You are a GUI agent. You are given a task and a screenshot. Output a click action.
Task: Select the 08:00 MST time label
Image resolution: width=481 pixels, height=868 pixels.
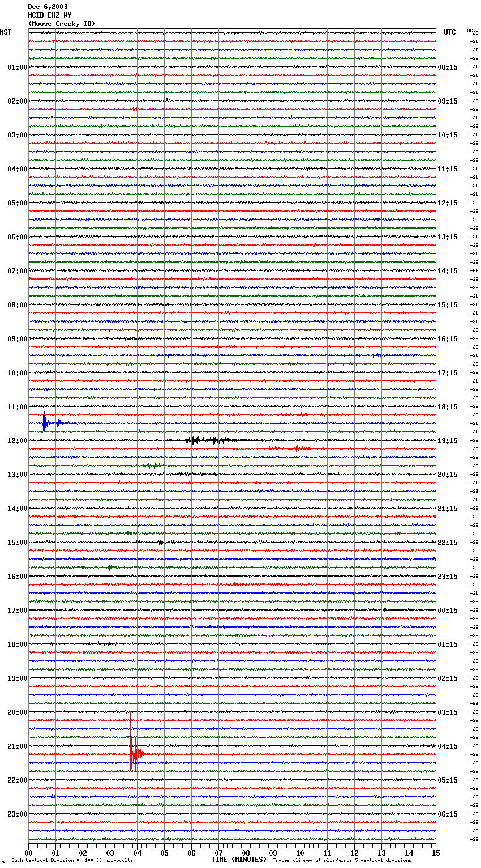click(x=18, y=305)
